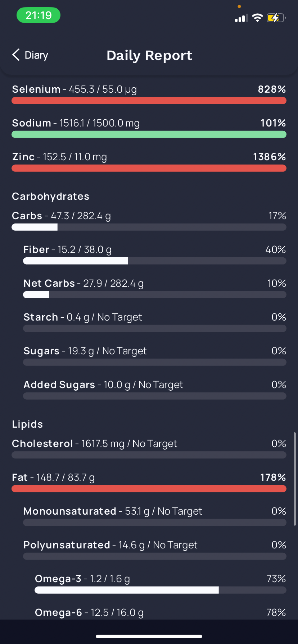Select the Net Carbs row
298x644 pixels.
155,288
